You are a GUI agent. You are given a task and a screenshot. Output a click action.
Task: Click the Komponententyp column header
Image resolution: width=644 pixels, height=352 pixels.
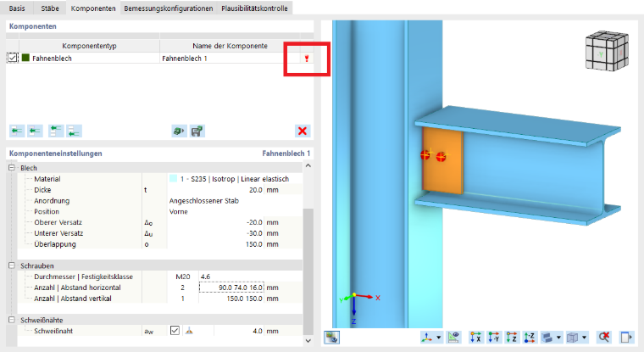(89, 46)
